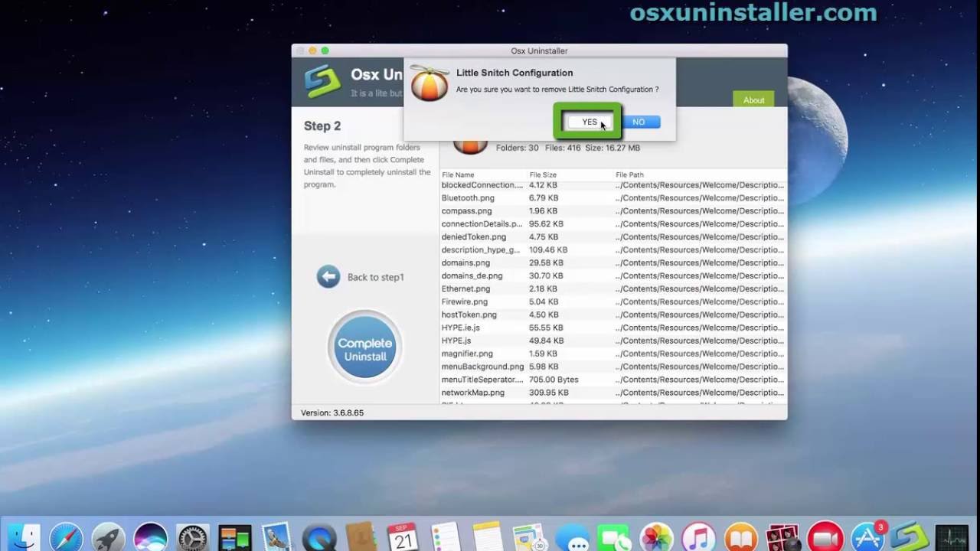Select the domains_de.png file row

pyautogui.click(x=613, y=276)
